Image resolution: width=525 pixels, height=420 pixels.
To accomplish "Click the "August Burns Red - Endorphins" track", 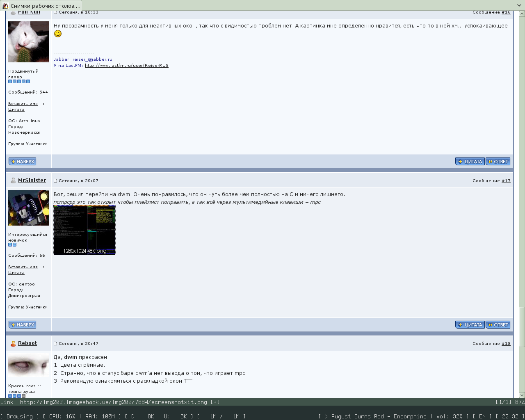I will [379, 416].
